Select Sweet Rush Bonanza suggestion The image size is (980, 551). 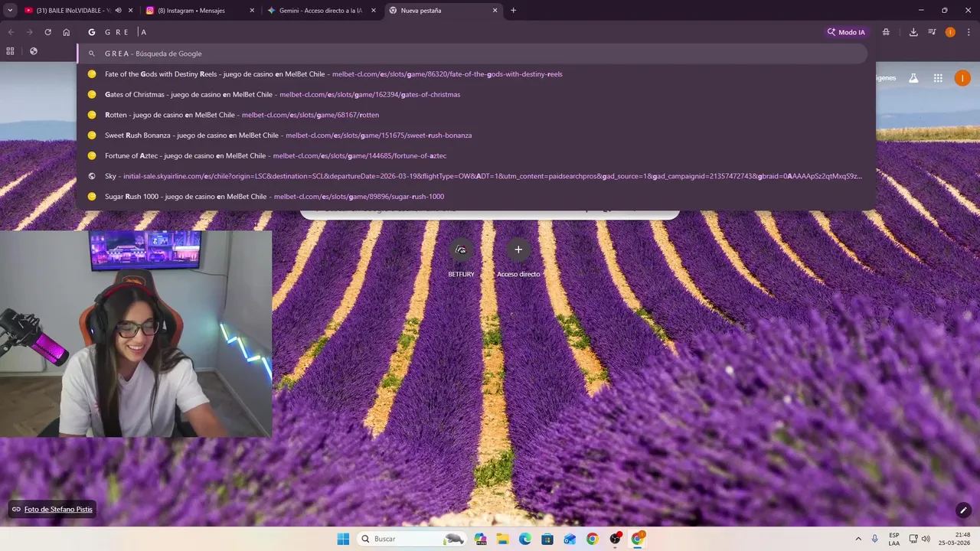point(473,135)
